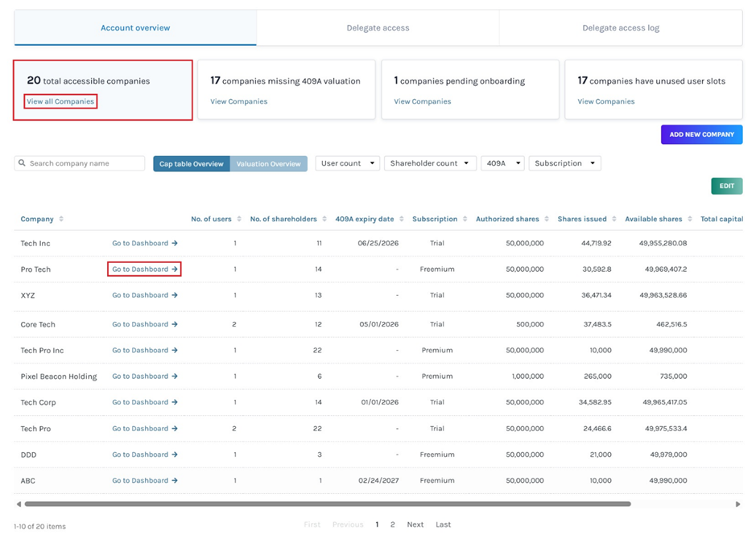Click sort icon next to No. of users
The image size is (756, 547).
point(239,220)
